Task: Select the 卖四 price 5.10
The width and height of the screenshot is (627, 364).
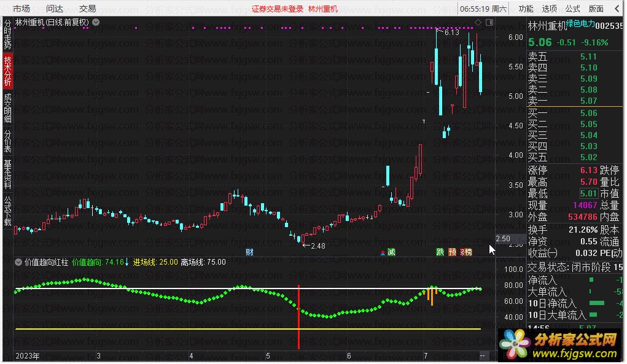Action: tap(588, 68)
